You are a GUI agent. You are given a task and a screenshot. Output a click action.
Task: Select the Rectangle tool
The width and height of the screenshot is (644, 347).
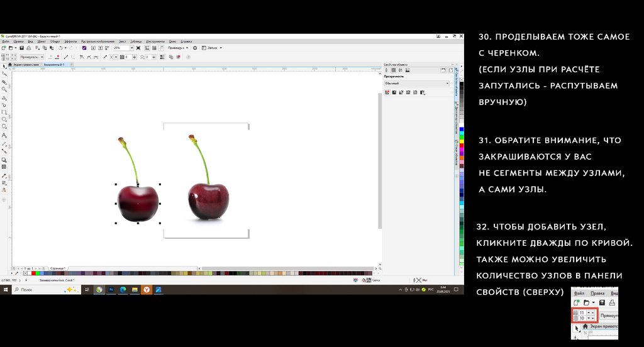[x=4, y=112]
